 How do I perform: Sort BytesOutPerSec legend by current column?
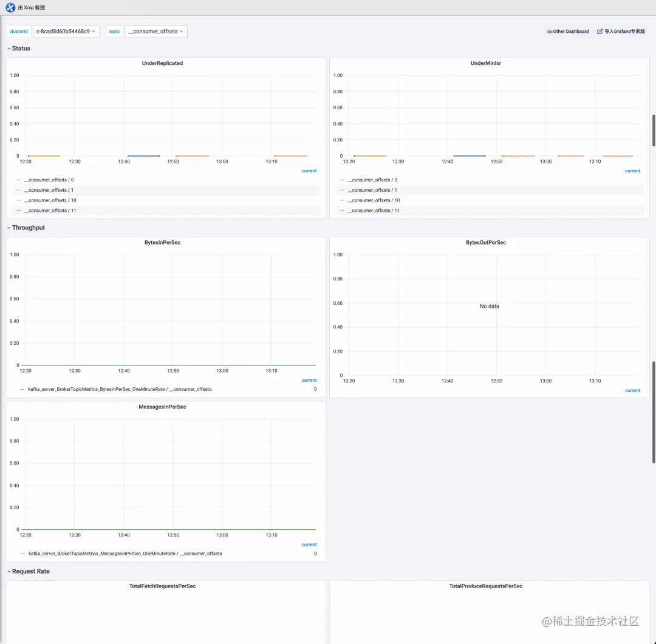pyautogui.click(x=632, y=390)
